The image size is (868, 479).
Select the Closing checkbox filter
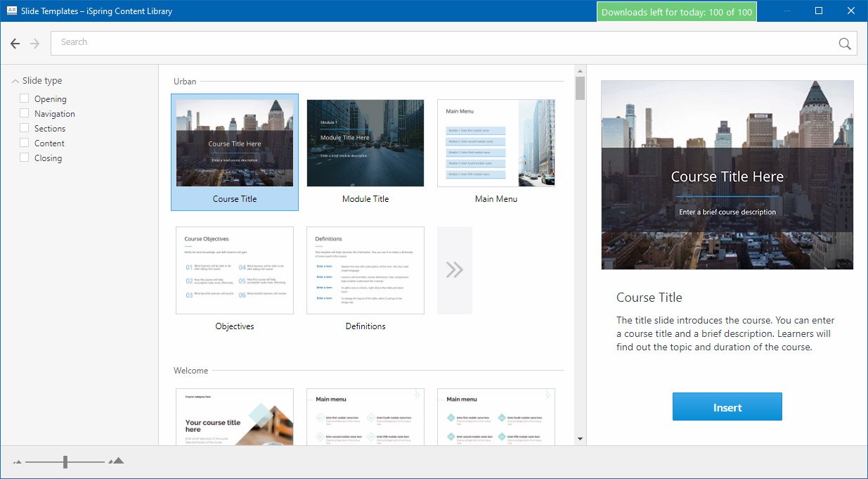(x=25, y=158)
